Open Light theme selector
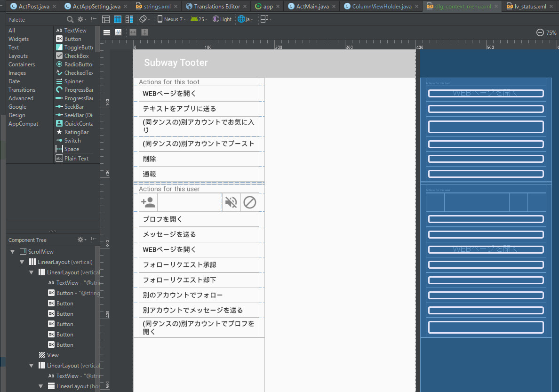 tap(222, 19)
